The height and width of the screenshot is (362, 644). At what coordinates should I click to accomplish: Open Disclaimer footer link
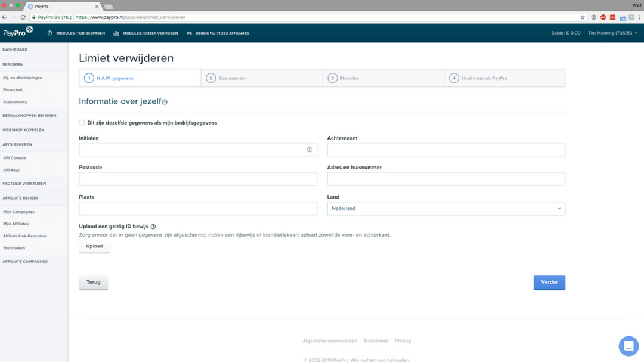[376, 341]
